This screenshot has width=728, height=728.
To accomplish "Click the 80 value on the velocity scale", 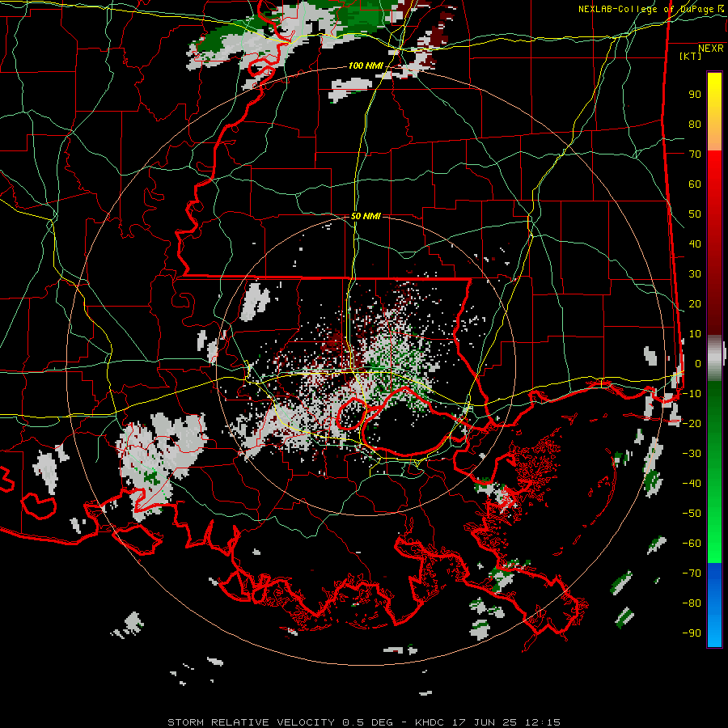I will tap(695, 124).
